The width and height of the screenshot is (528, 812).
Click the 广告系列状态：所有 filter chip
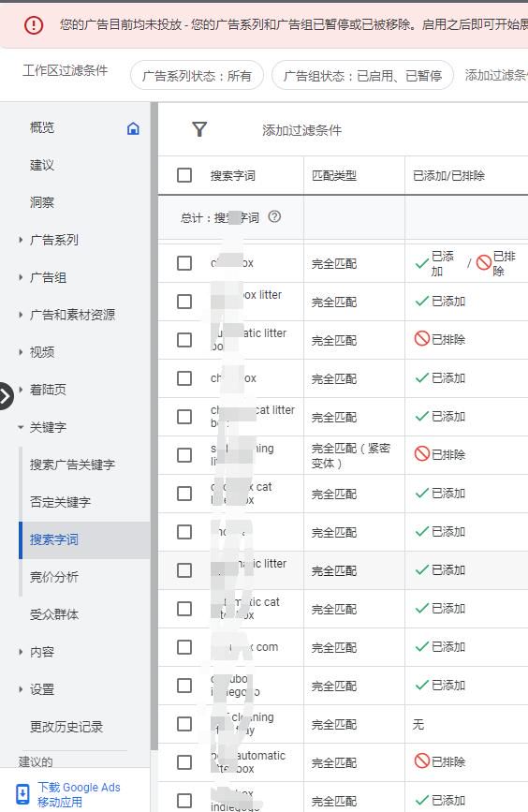click(x=197, y=76)
